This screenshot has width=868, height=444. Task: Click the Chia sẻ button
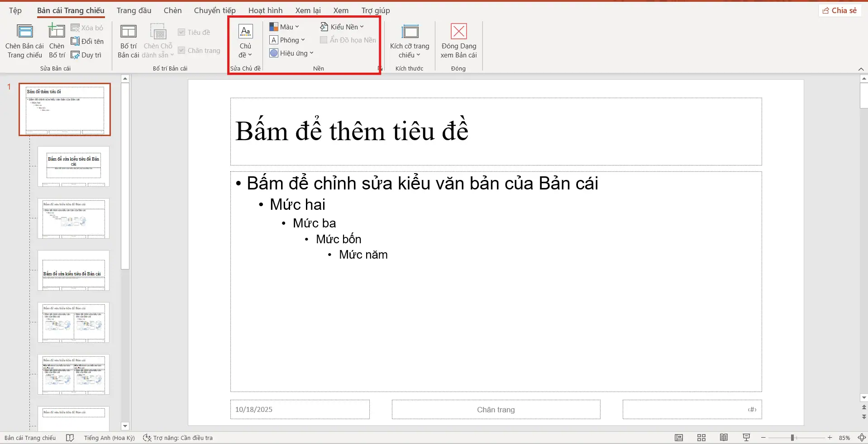coord(839,10)
